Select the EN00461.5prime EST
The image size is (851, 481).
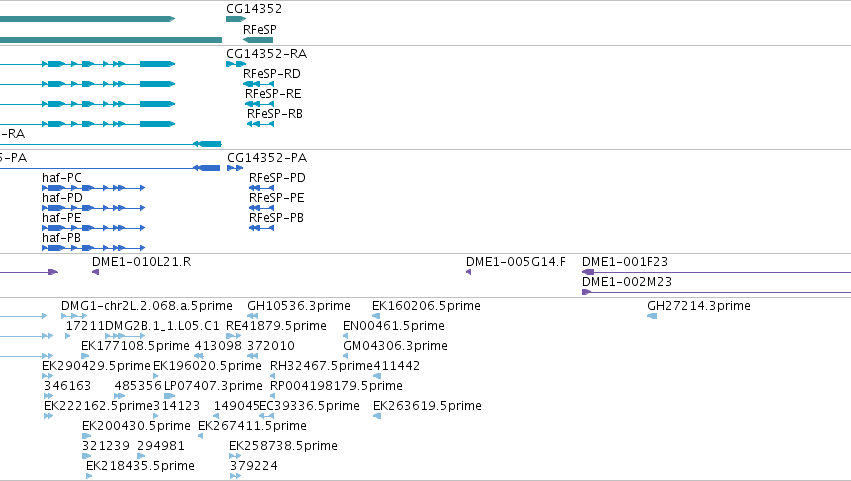(x=346, y=336)
